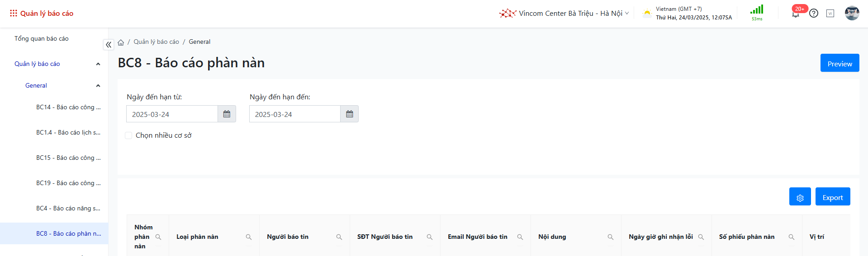Open the app launcher grid icon
The image size is (868, 256).
pyautogui.click(x=14, y=14)
